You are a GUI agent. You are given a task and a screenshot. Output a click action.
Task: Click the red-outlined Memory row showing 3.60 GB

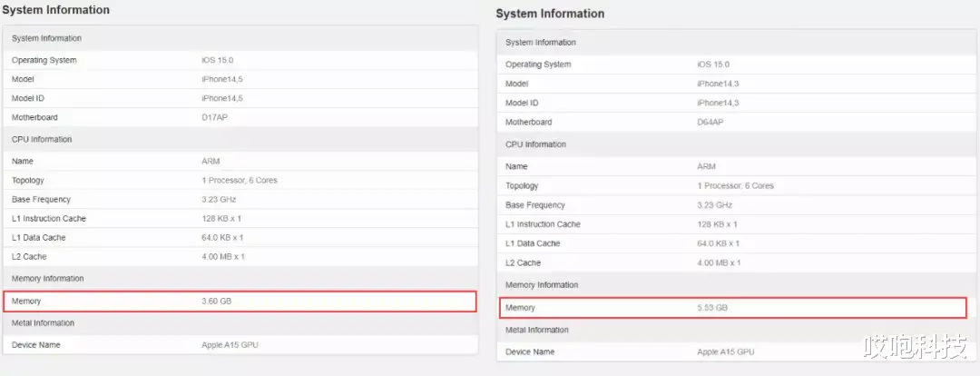[240, 301]
